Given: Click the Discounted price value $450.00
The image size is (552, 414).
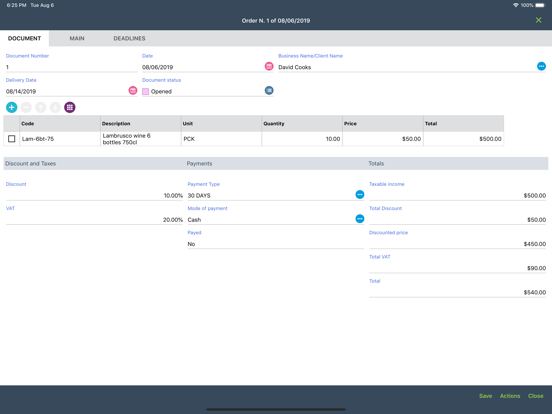Looking at the screenshot, I should tap(534, 244).
